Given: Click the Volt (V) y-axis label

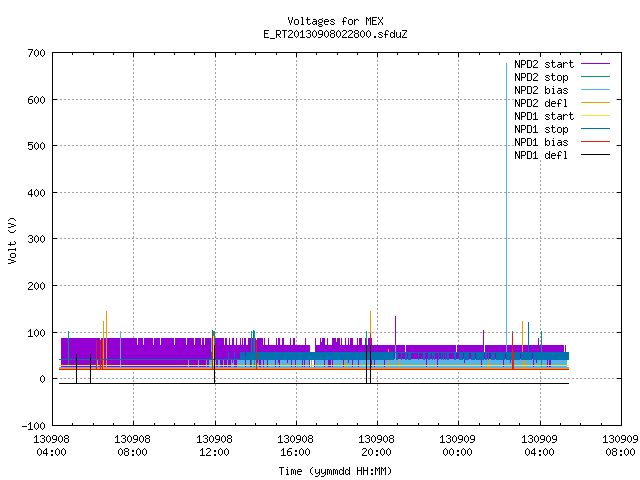Looking at the screenshot, I should pos(12,240).
